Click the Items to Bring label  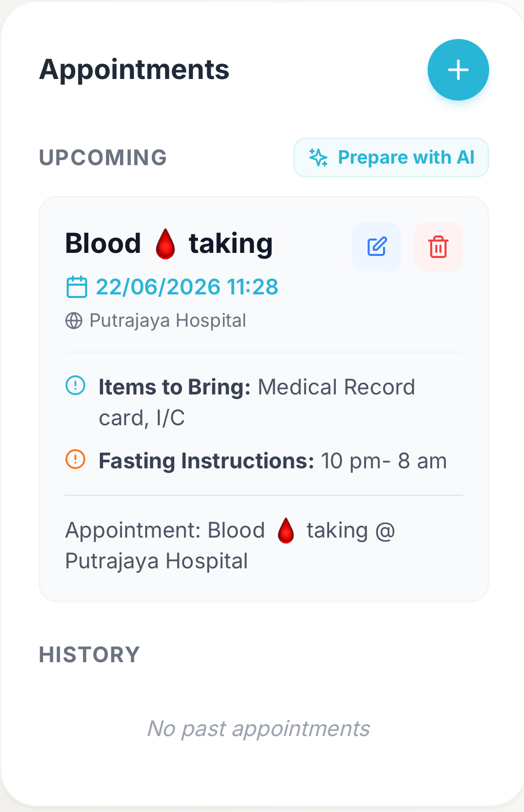coord(174,387)
